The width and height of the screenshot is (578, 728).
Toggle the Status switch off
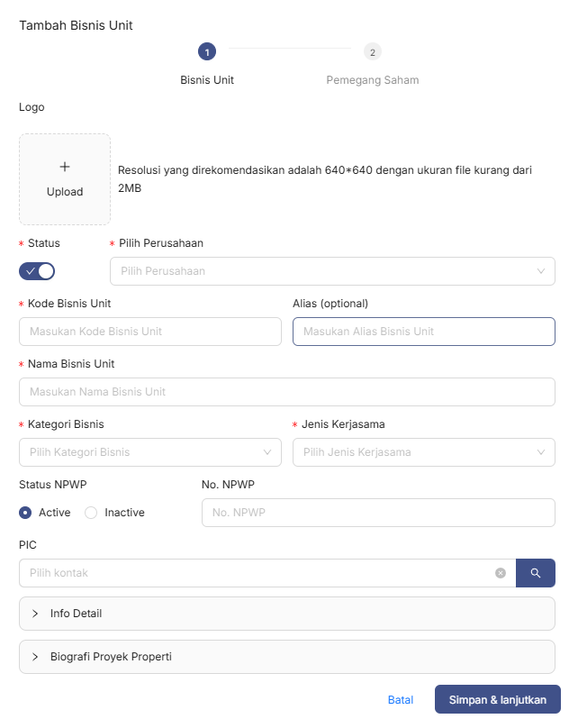(x=37, y=271)
